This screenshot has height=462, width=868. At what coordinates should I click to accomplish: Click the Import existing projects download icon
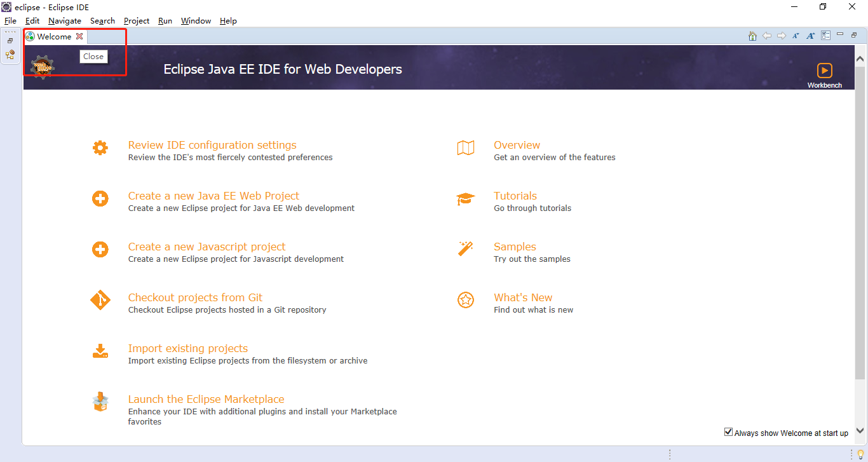click(100, 351)
